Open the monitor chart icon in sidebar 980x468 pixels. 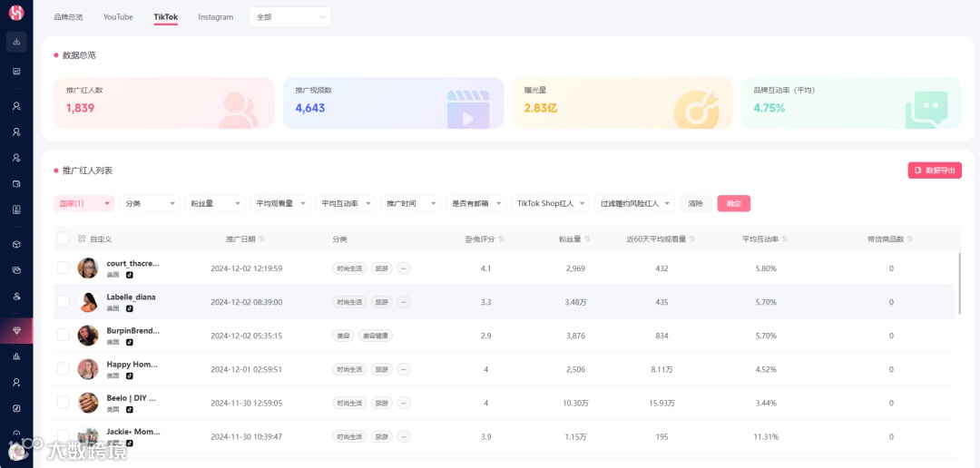(x=17, y=72)
